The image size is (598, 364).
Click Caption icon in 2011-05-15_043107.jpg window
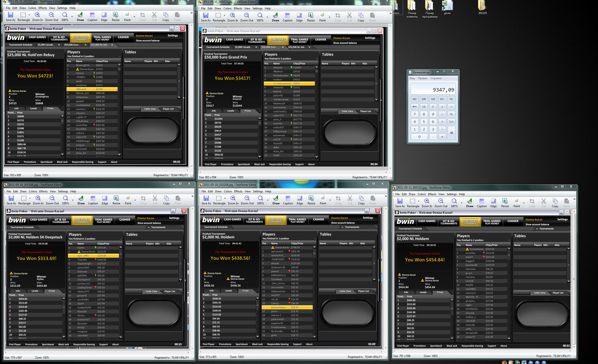(x=92, y=17)
